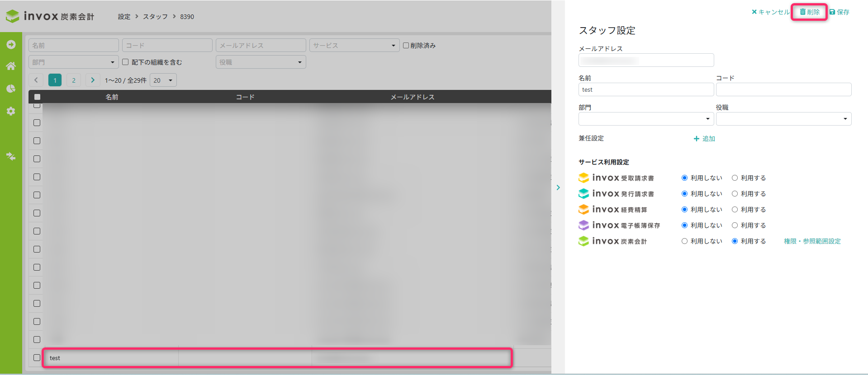Open the pie chart sidebar icon
Screen dimensions: 868x375
click(11, 89)
